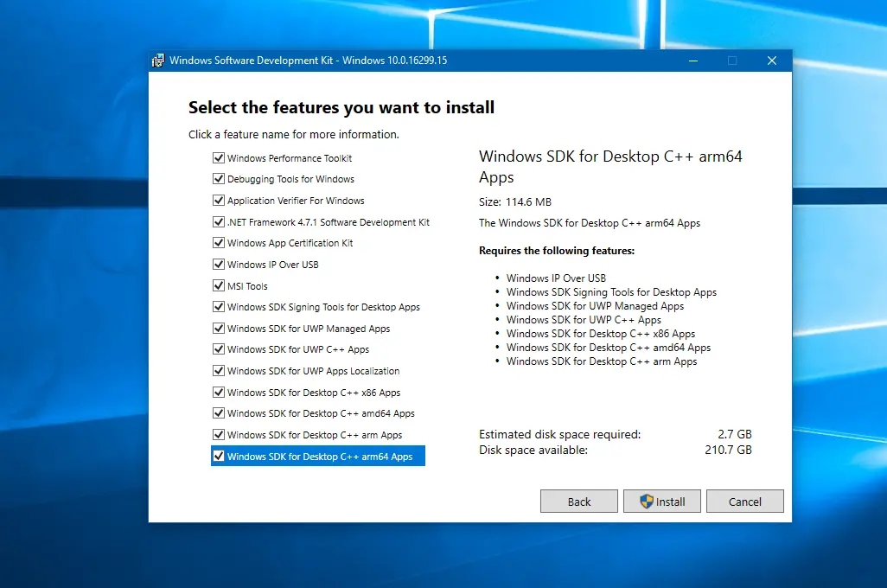Uncheck .NET Framework 4.7.1 Software Development Kit
Image resolution: width=887 pixels, height=588 pixels.
tap(219, 222)
